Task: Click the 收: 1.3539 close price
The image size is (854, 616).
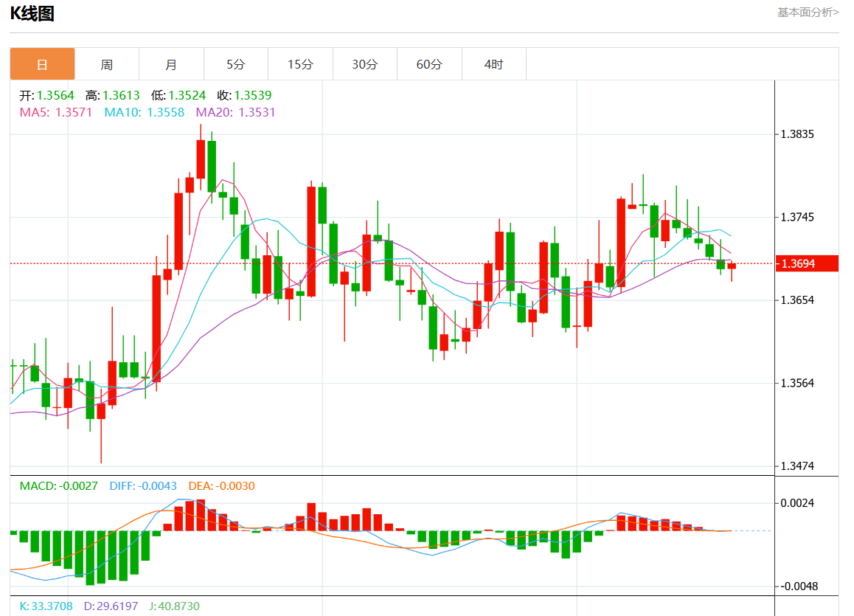Action: [x=245, y=95]
